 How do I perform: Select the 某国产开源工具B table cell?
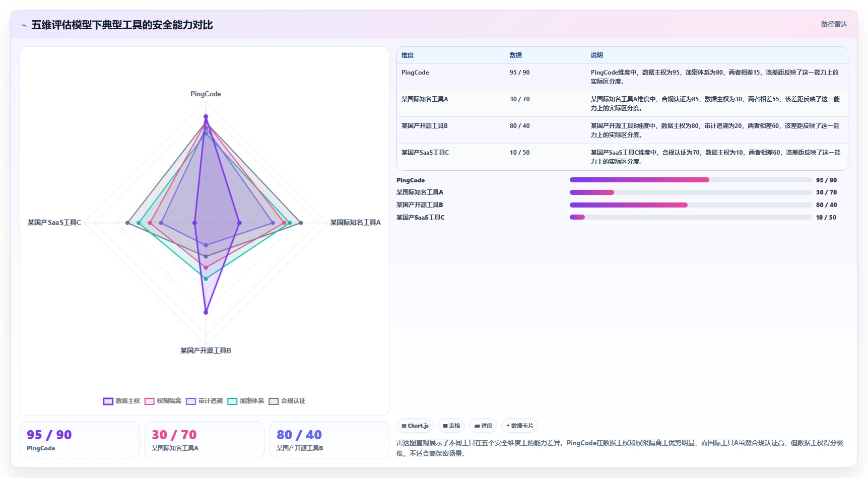tap(425, 126)
